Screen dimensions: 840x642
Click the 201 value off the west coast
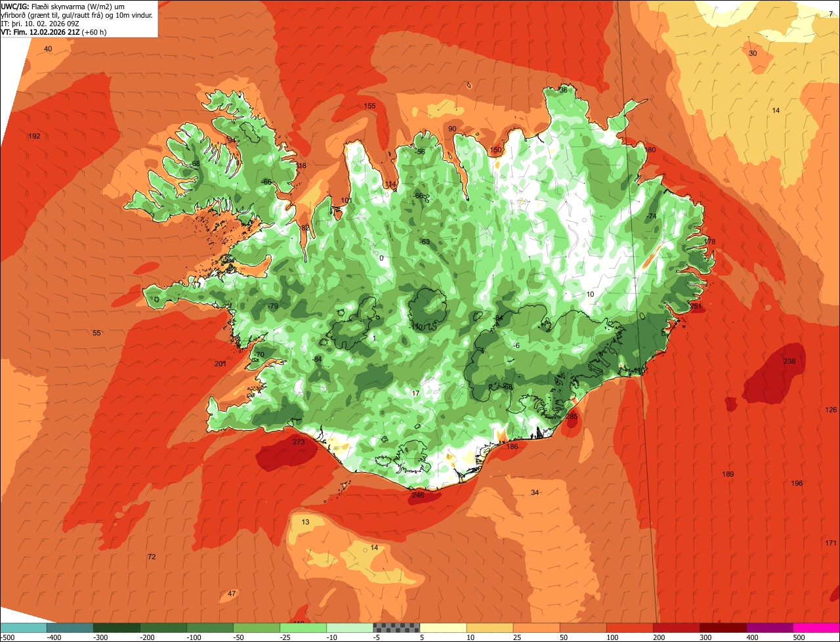pos(220,364)
